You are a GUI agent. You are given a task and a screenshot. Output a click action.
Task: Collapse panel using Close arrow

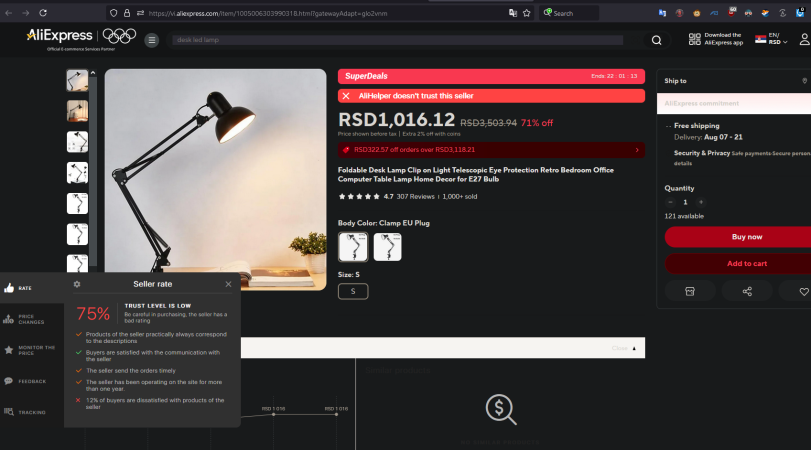click(624, 348)
